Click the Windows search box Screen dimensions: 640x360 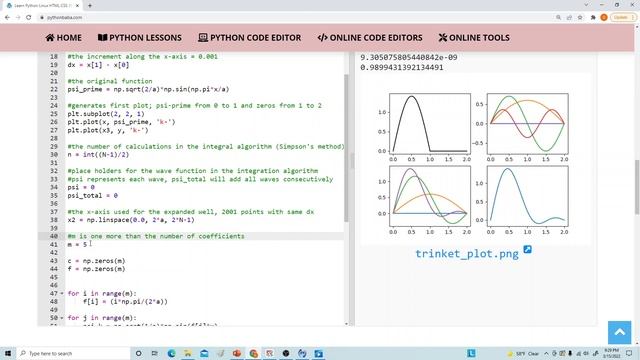click(x=73, y=353)
